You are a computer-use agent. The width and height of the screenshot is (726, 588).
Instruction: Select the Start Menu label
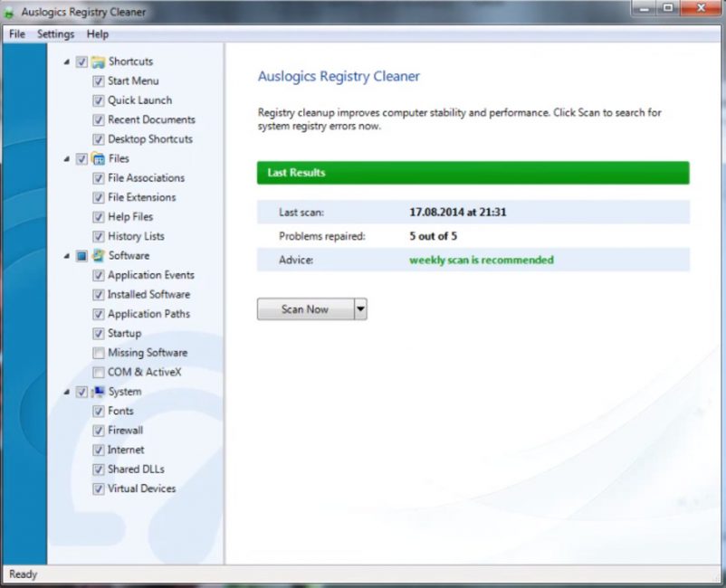click(133, 81)
